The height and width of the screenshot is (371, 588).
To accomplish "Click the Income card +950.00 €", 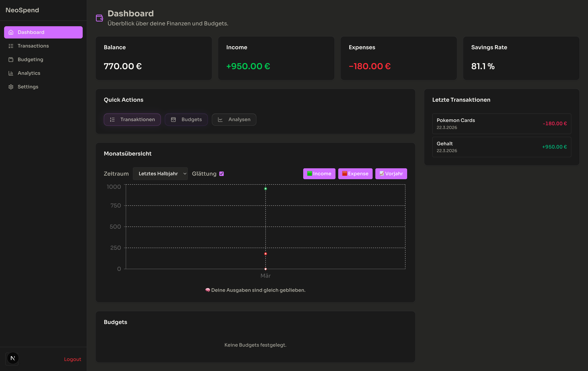I will (x=276, y=58).
